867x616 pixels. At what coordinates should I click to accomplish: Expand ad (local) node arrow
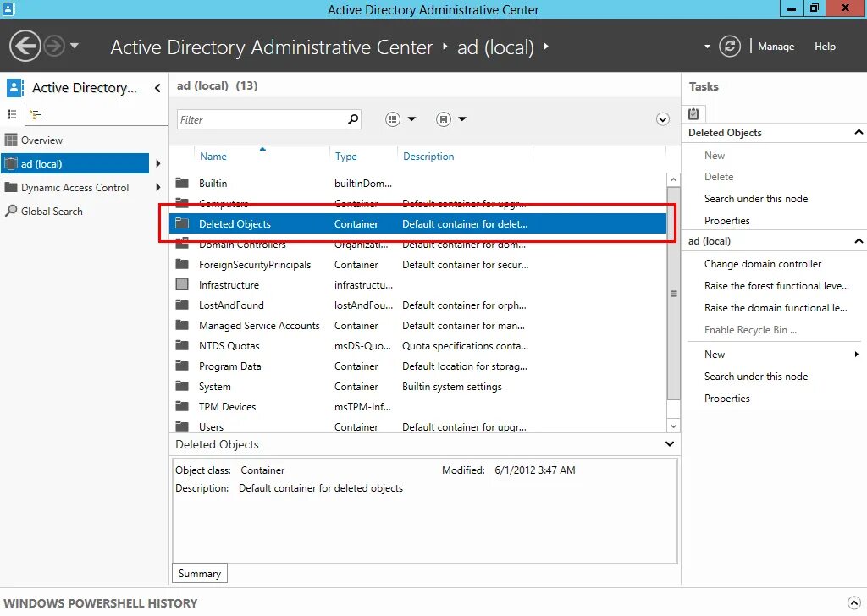coord(158,163)
